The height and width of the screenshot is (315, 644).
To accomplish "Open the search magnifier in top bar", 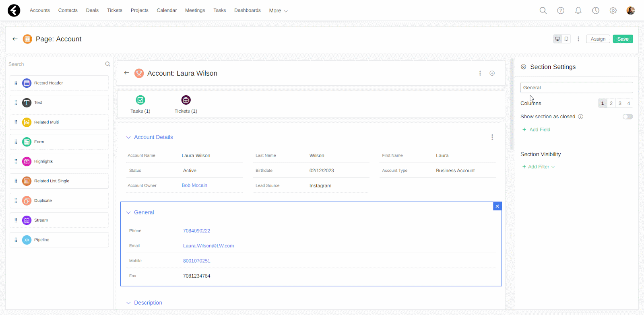I will click(543, 10).
